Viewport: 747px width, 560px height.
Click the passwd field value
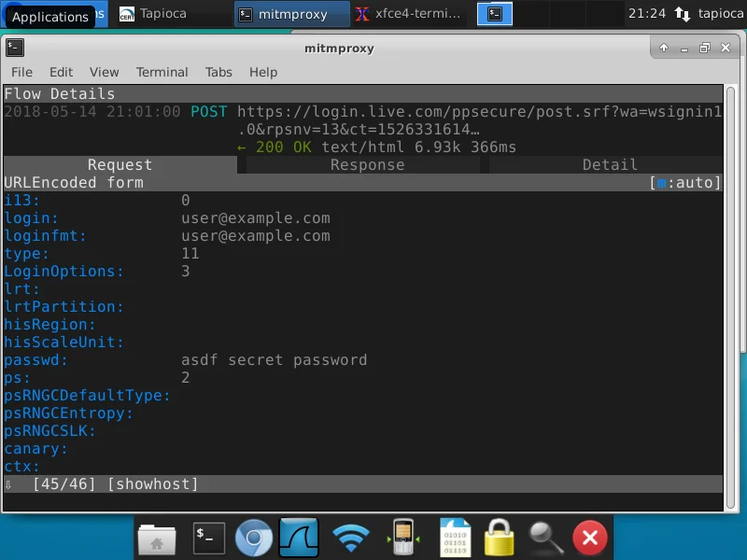click(274, 360)
